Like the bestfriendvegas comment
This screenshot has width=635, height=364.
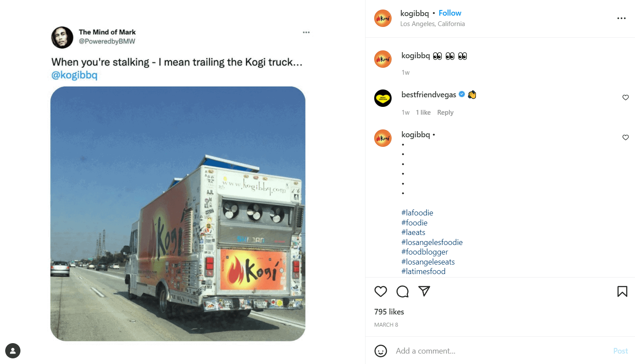[x=625, y=98]
